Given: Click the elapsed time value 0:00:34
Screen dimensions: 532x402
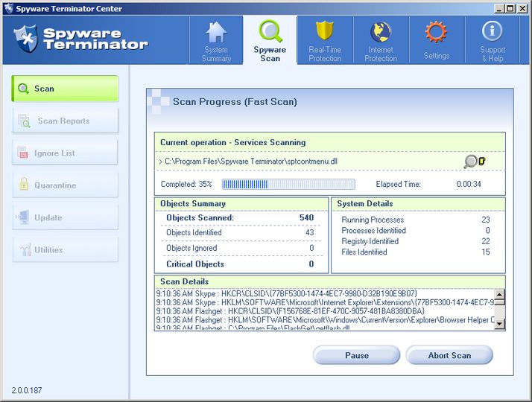Looking at the screenshot, I should tap(469, 184).
